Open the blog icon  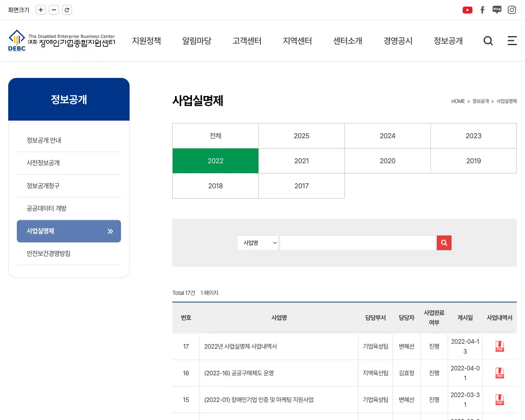coord(497,10)
